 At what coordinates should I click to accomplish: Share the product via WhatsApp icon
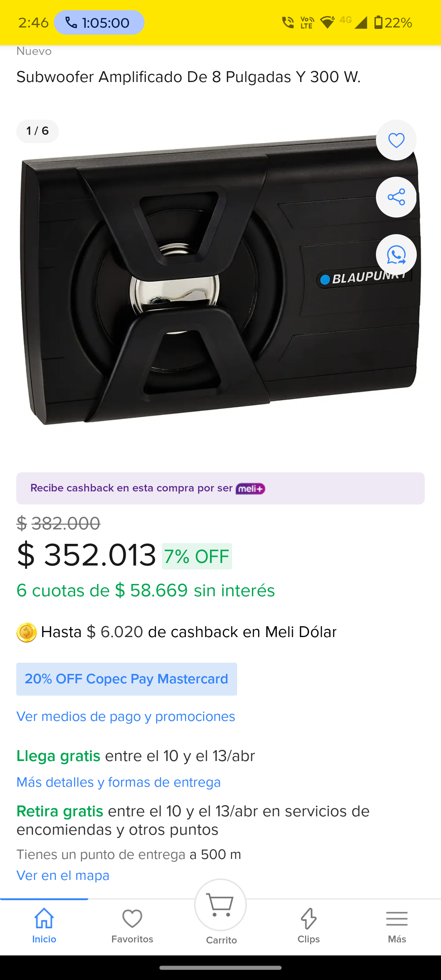click(x=396, y=254)
